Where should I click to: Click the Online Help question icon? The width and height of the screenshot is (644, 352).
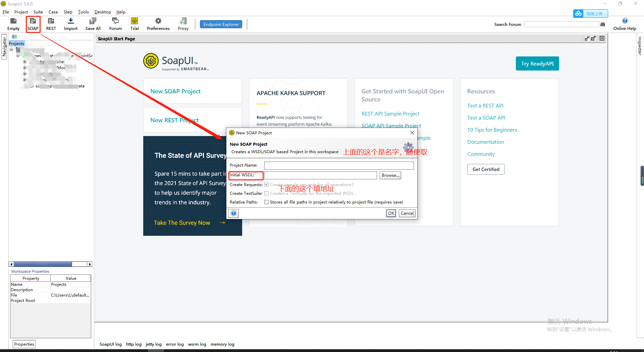625,21
